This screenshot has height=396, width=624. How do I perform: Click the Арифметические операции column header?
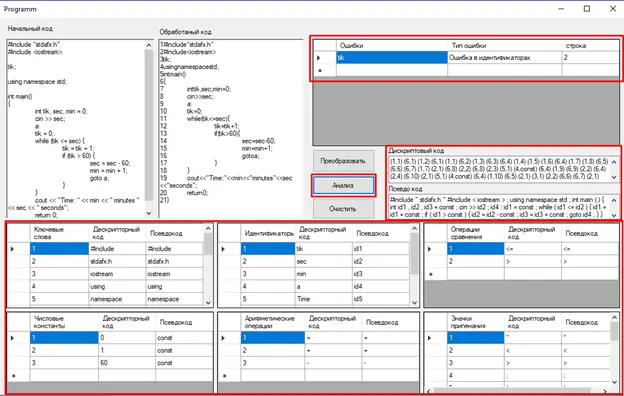(273, 322)
